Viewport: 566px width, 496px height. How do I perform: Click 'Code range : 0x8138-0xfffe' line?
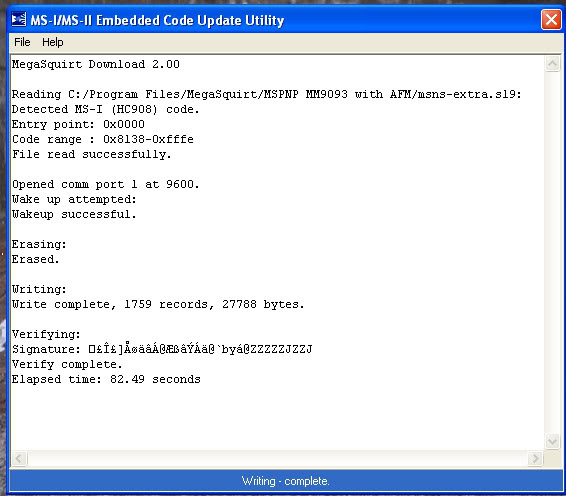(x=103, y=139)
